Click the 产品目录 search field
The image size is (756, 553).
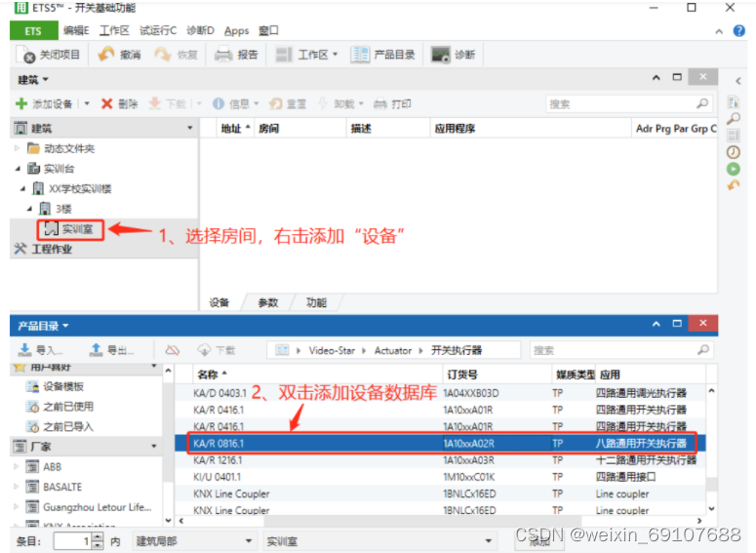pyautogui.click(x=621, y=350)
